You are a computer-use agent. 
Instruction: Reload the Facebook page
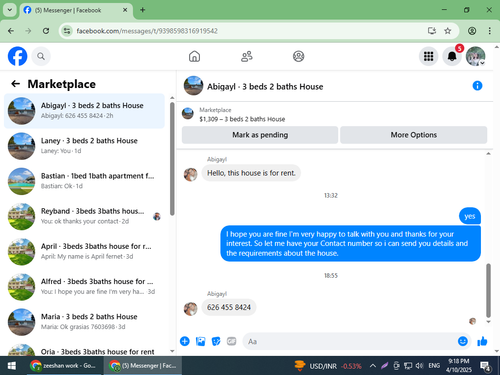[46, 31]
